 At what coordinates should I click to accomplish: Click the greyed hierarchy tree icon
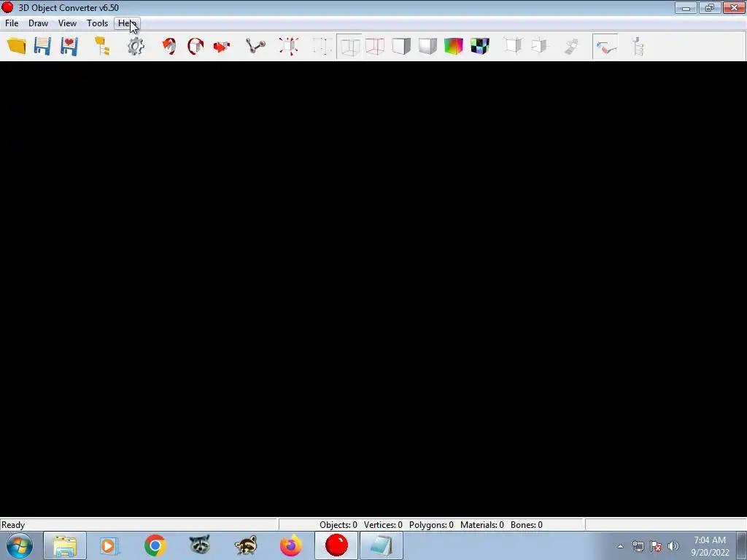[x=638, y=46]
